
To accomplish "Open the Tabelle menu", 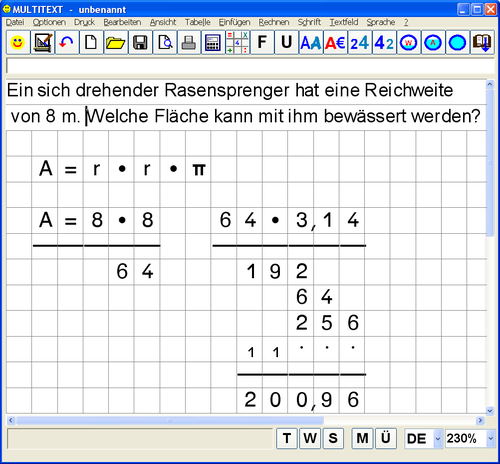I will (x=198, y=22).
